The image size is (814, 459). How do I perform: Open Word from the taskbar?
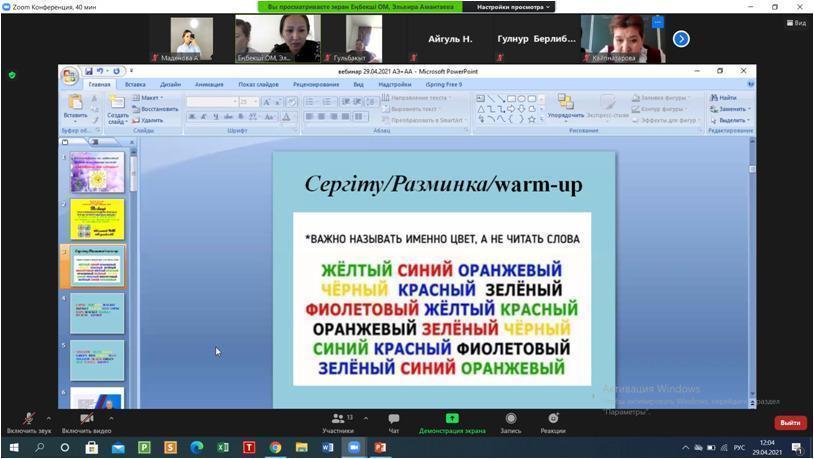coord(328,447)
